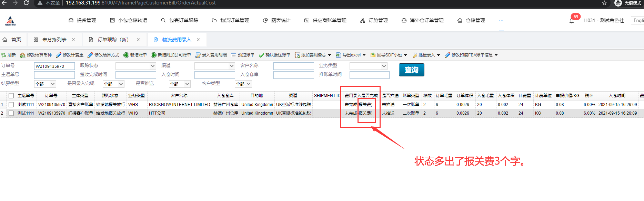This screenshot has height=201, width=644.
Task: Toggle the select-all checkbox in table header
Action: 11,96
